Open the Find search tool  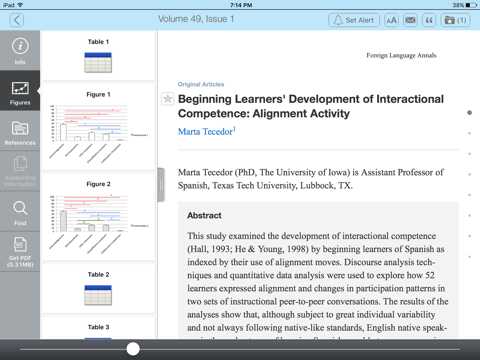coord(20,211)
